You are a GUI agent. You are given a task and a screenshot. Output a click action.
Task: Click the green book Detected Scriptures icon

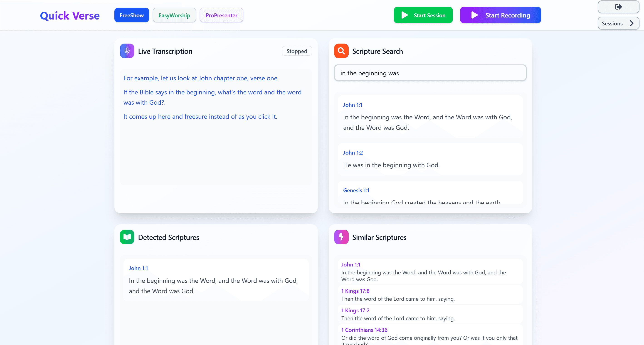click(127, 237)
